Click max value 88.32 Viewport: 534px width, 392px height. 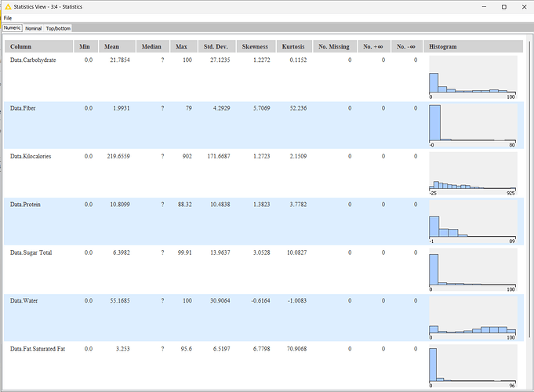point(184,205)
